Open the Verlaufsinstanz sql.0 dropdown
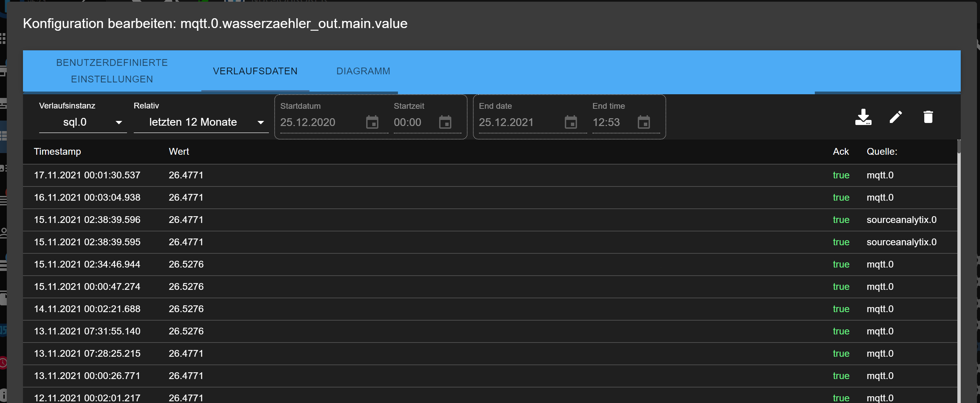This screenshot has height=403, width=980. point(82,122)
